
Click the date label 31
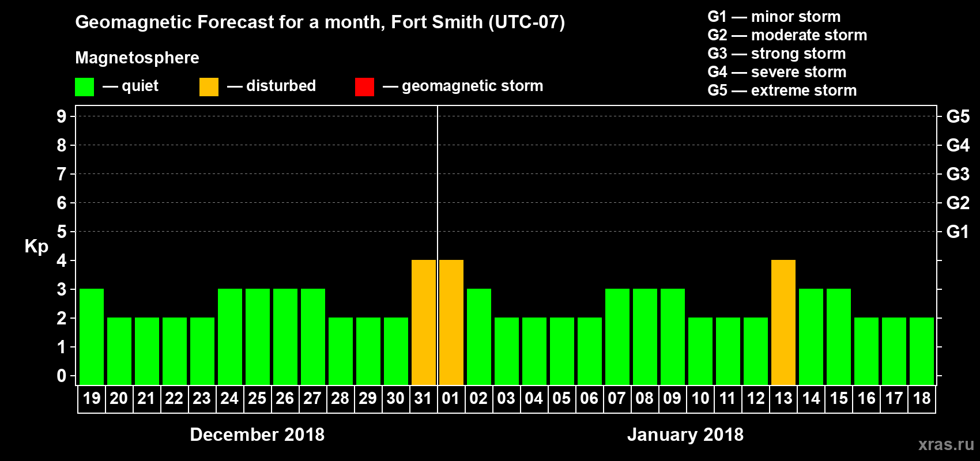[x=423, y=398]
